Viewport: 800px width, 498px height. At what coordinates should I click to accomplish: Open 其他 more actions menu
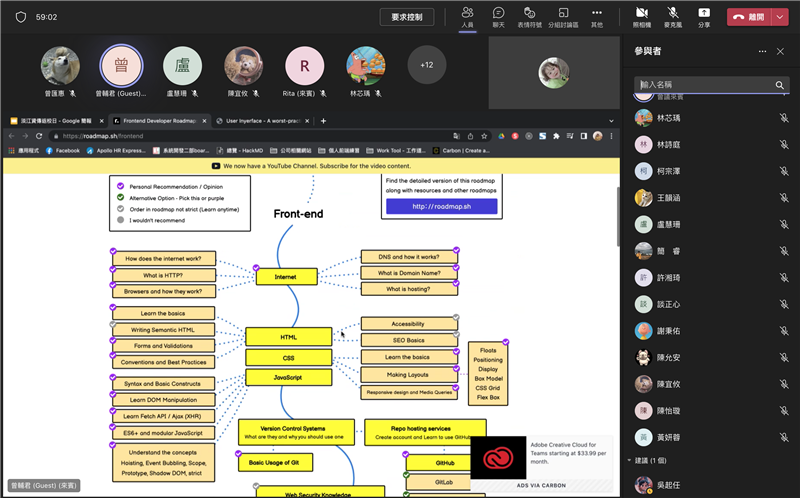pos(597,16)
